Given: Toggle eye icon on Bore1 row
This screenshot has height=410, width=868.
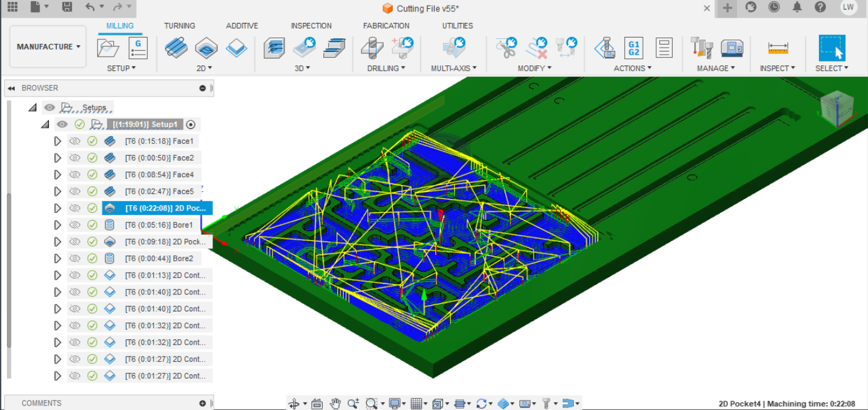Looking at the screenshot, I should pyautogui.click(x=74, y=225).
